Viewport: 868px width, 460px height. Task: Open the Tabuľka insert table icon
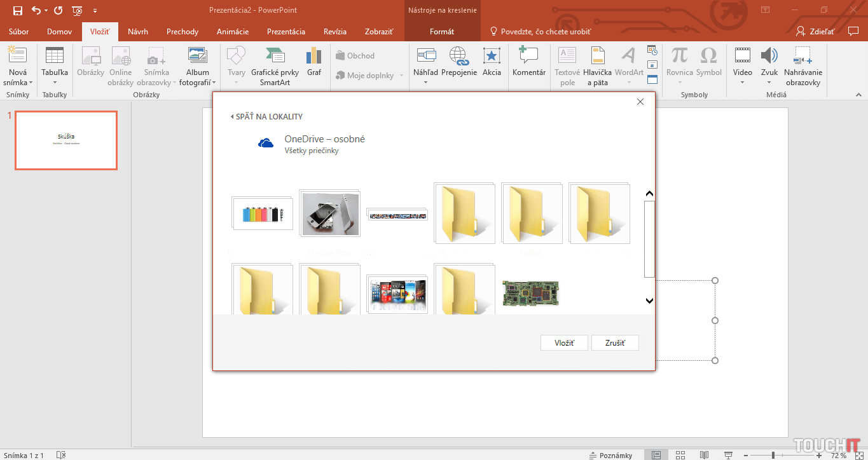coord(55,56)
